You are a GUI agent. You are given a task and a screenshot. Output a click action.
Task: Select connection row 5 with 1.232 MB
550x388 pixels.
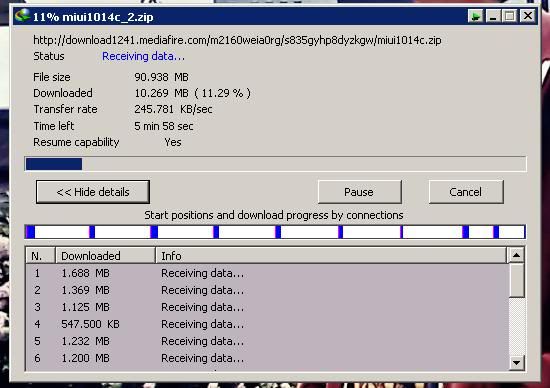(x=267, y=341)
